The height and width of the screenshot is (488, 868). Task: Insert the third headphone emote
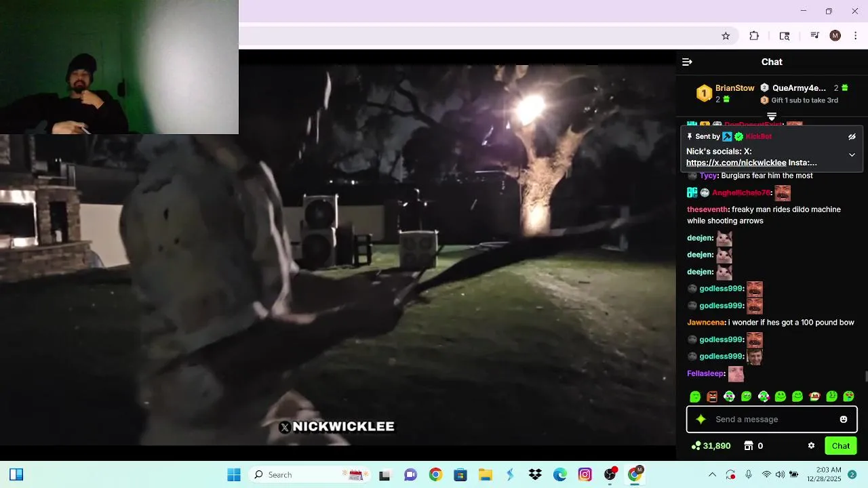coord(729,396)
